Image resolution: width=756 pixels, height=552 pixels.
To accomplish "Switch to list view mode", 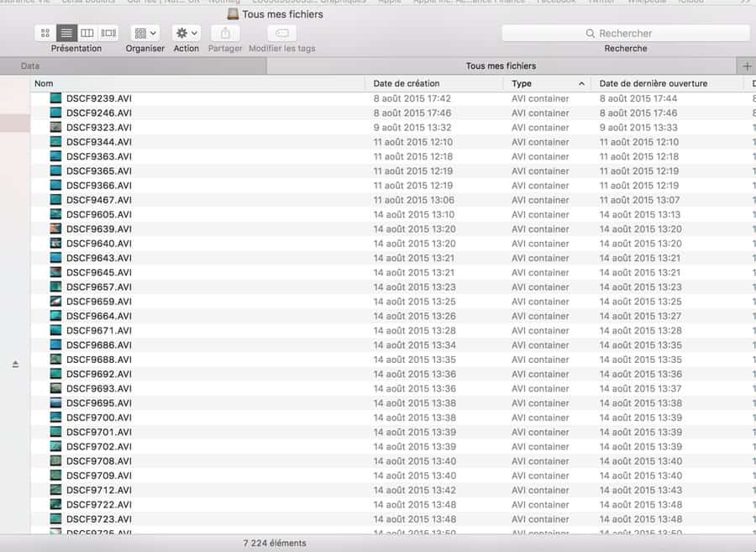I will coord(66,33).
